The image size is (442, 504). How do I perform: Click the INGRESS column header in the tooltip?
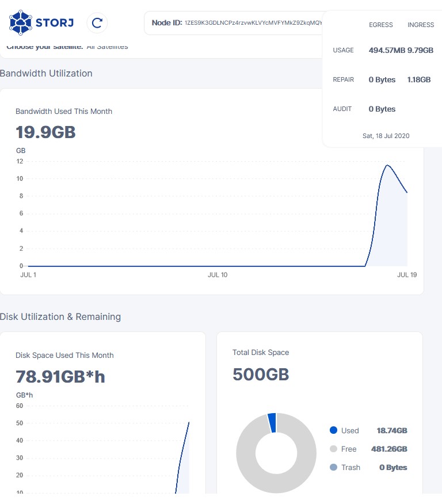tap(421, 25)
